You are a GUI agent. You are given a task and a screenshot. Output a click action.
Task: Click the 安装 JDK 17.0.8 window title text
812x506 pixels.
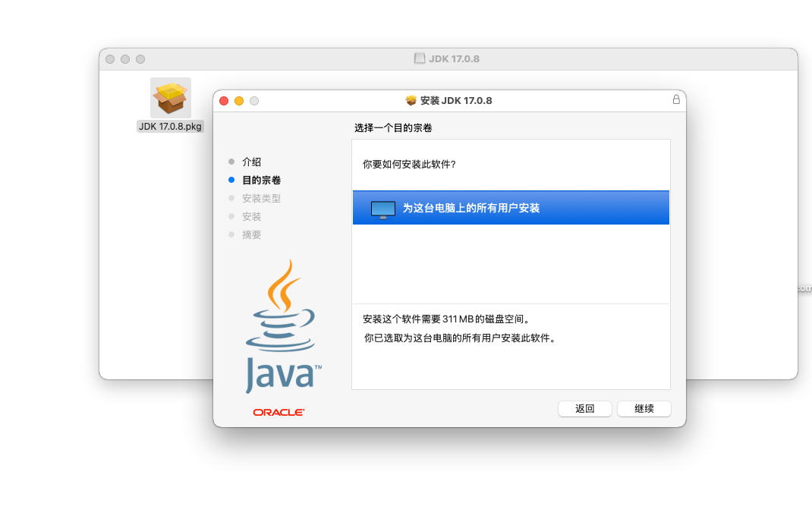456,100
